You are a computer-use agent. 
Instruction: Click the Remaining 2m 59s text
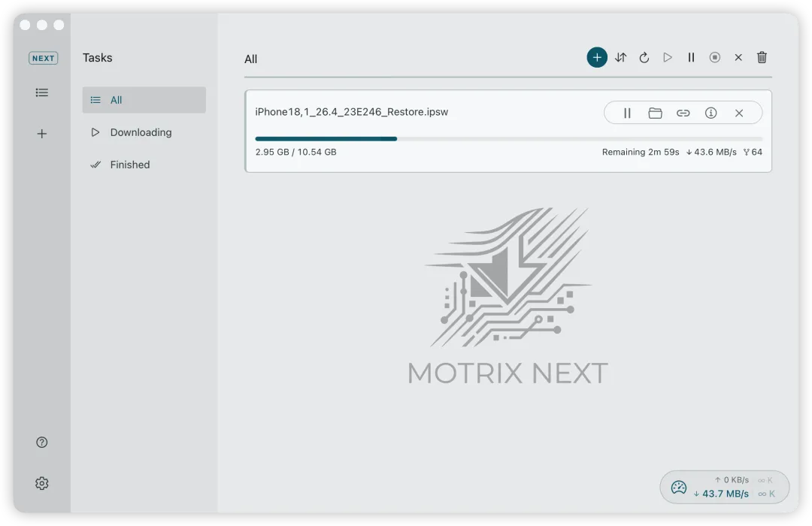[641, 153]
